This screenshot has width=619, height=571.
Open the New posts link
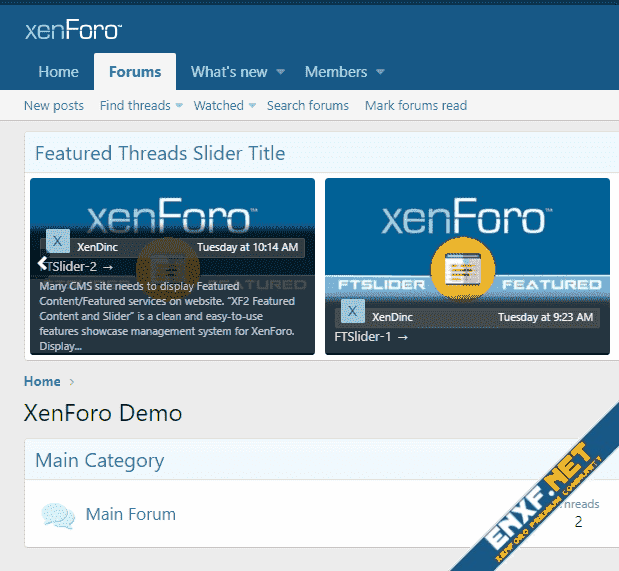[54, 106]
